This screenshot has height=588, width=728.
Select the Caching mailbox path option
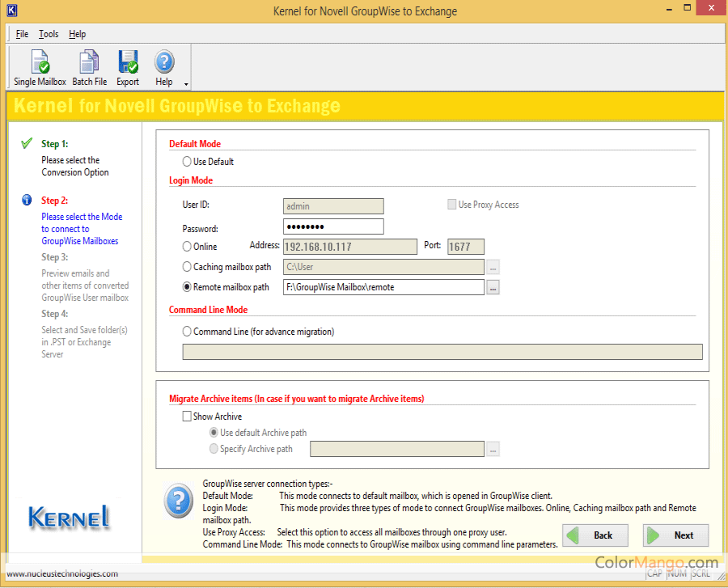click(x=188, y=267)
